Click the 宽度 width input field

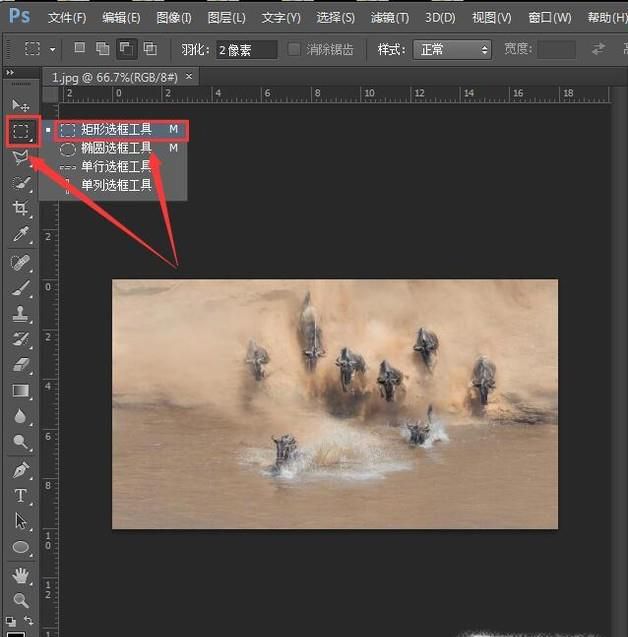tap(556, 50)
